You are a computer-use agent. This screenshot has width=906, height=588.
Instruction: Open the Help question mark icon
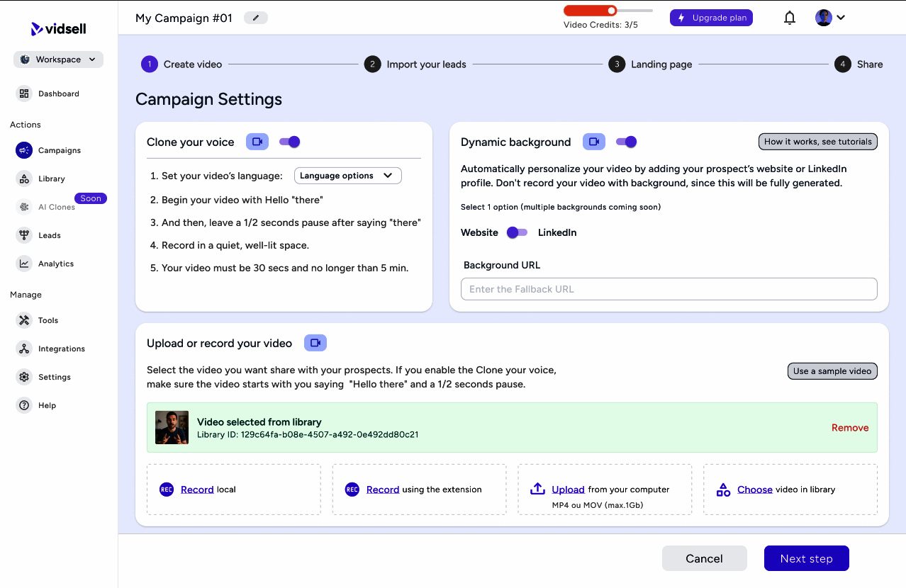tap(24, 405)
